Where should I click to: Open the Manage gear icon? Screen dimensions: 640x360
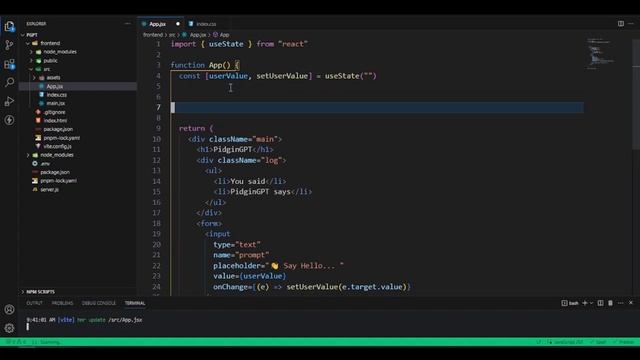coord(9,328)
